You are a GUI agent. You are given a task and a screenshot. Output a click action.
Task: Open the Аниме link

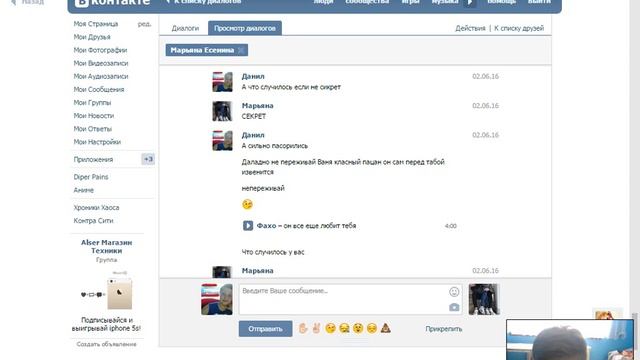(84, 190)
